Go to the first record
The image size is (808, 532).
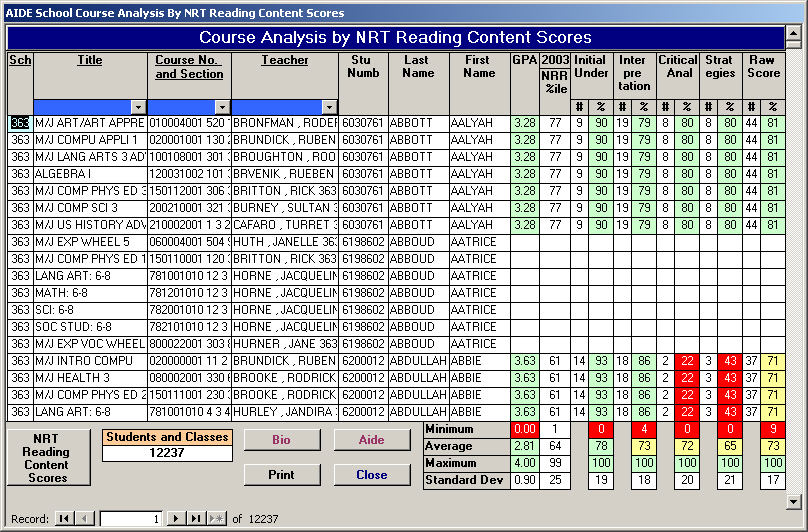coord(64,519)
